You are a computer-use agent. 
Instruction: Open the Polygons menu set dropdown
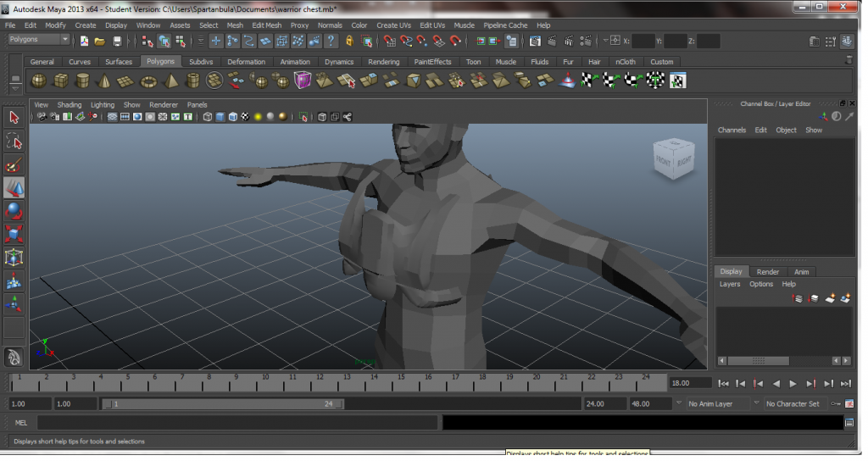coord(39,40)
